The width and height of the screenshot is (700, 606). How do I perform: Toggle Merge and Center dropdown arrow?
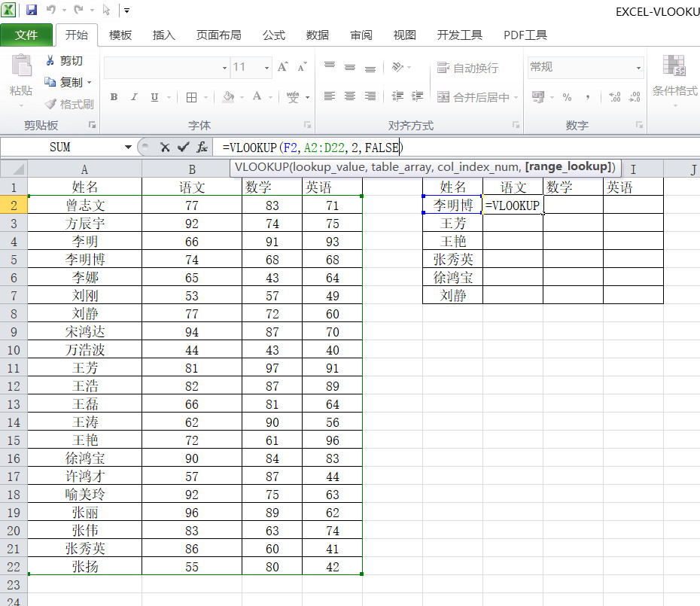tap(516, 97)
